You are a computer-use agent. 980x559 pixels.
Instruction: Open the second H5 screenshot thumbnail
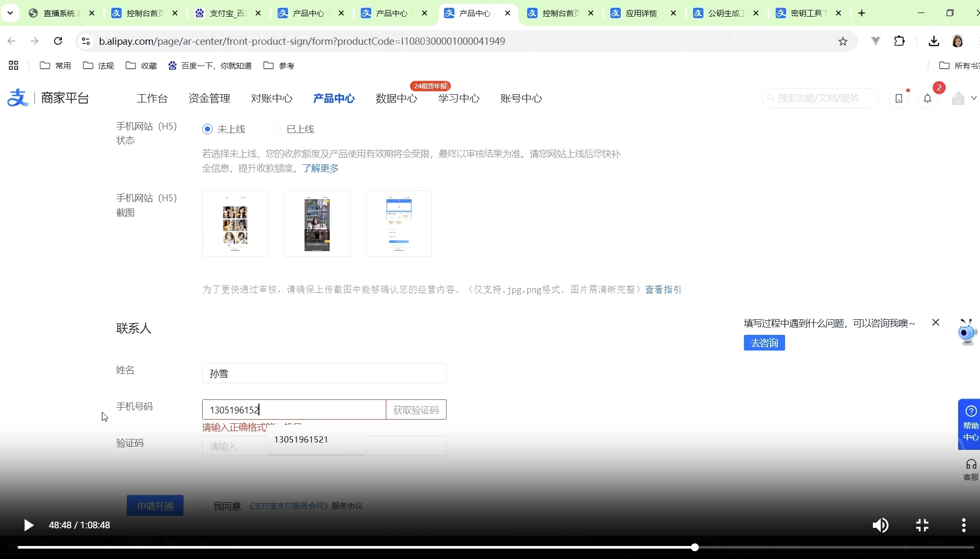(317, 224)
